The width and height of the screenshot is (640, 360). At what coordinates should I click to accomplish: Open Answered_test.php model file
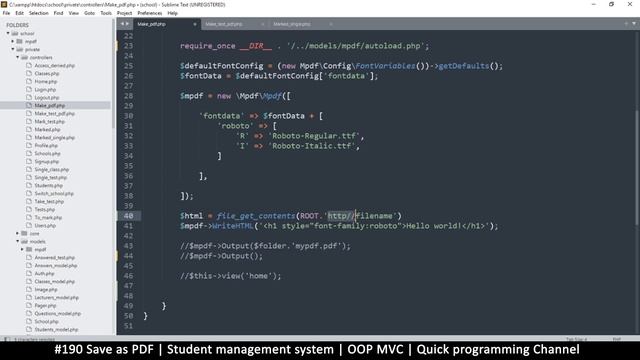tap(54, 258)
